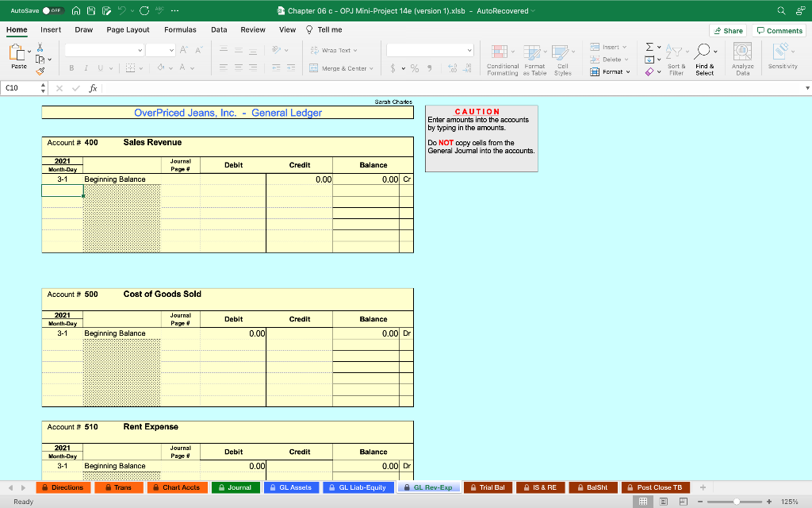
Task: Click the zoom slider handle
Action: pyautogui.click(x=736, y=502)
